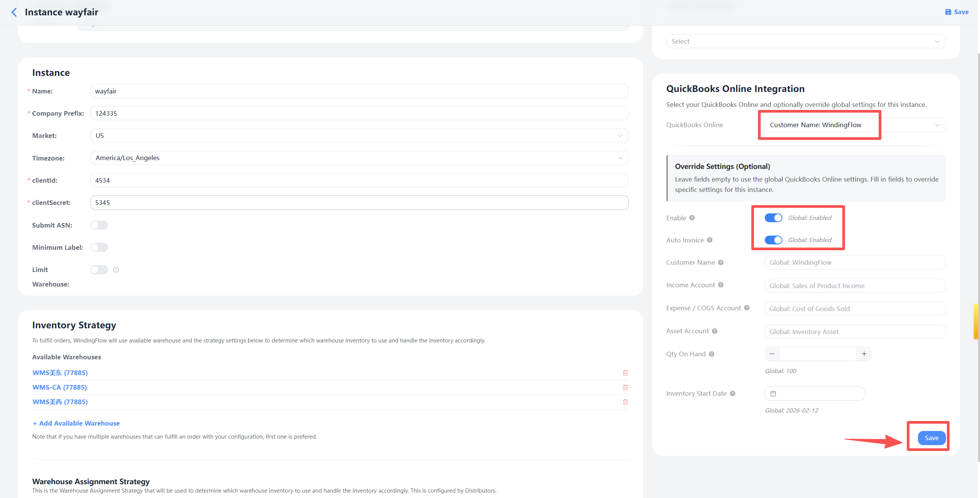The image size is (980, 498).
Task: Click help icon beside Qty On Hand
Action: point(712,354)
